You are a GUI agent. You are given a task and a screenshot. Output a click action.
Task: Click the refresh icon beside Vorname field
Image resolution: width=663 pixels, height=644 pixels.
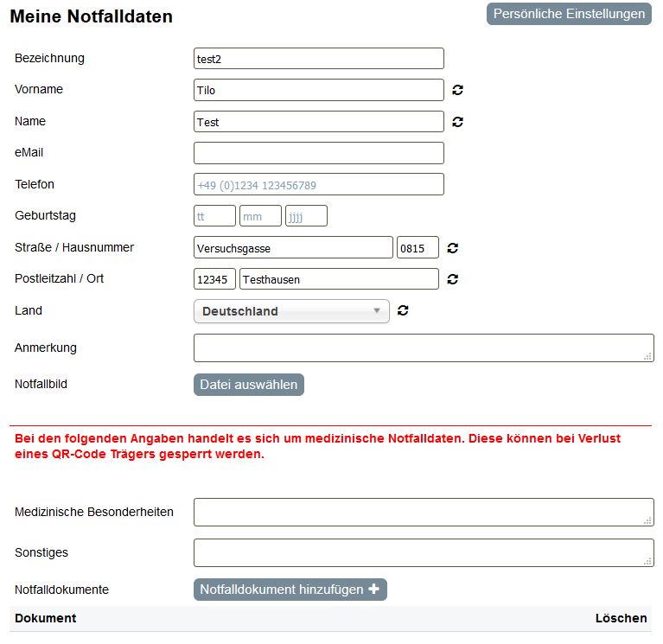457,90
